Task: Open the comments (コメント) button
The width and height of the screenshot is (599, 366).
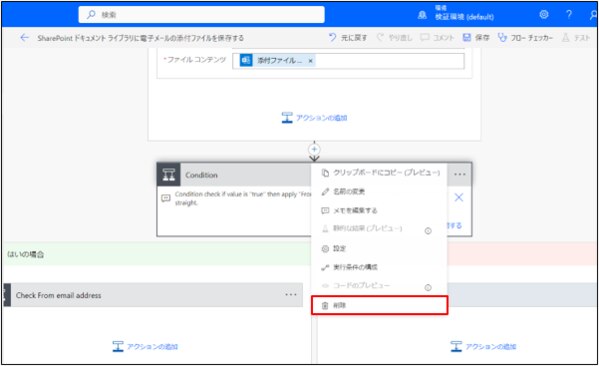Action: tap(437, 37)
